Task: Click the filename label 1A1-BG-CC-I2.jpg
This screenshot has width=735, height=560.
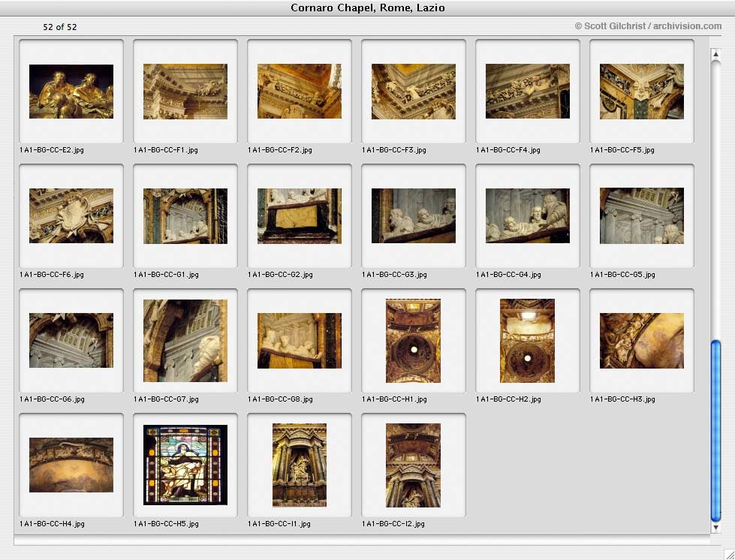Action: (x=393, y=524)
